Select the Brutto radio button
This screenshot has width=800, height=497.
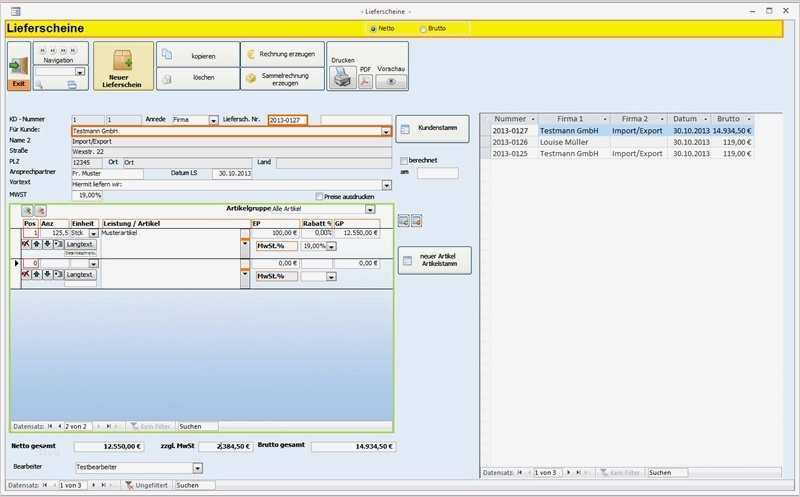click(x=423, y=28)
